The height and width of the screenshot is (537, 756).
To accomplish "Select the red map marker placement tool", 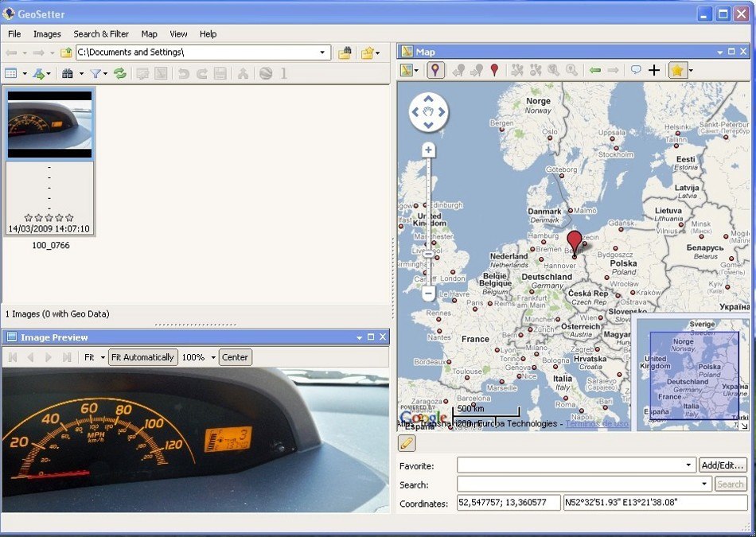I will coord(494,70).
